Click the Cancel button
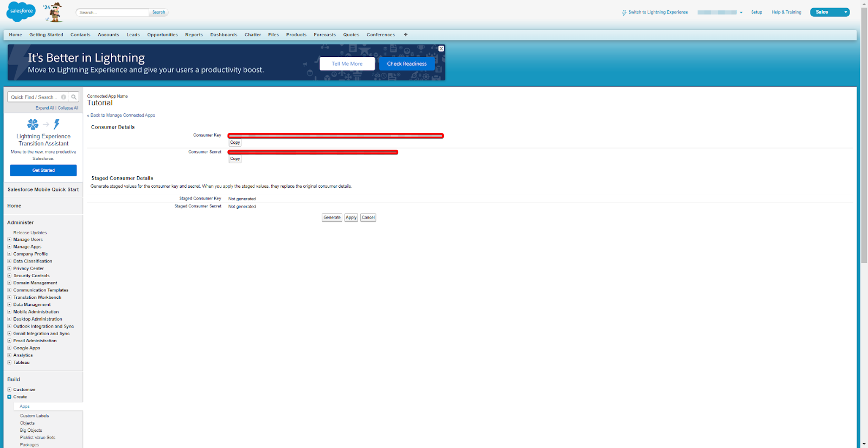The height and width of the screenshot is (448, 868). [368, 217]
